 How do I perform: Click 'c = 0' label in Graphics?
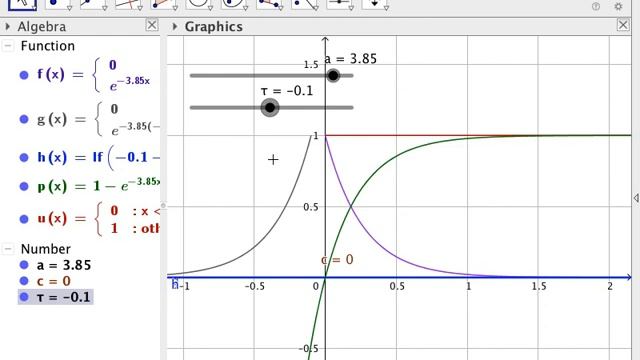pyautogui.click(x=338, y=260)
